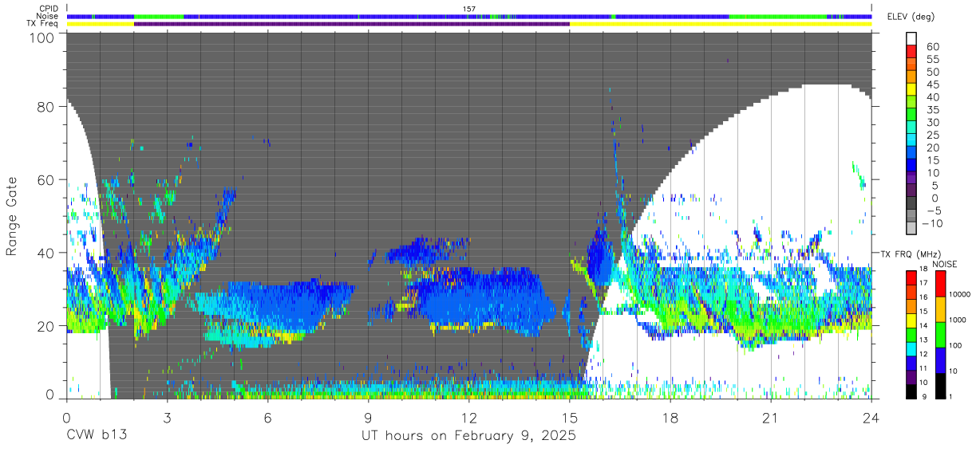Click the 60 label on the ELEV colorbar
Viewport: 980px width, 452px height.
pyautogui.click(x=931, y=47)
